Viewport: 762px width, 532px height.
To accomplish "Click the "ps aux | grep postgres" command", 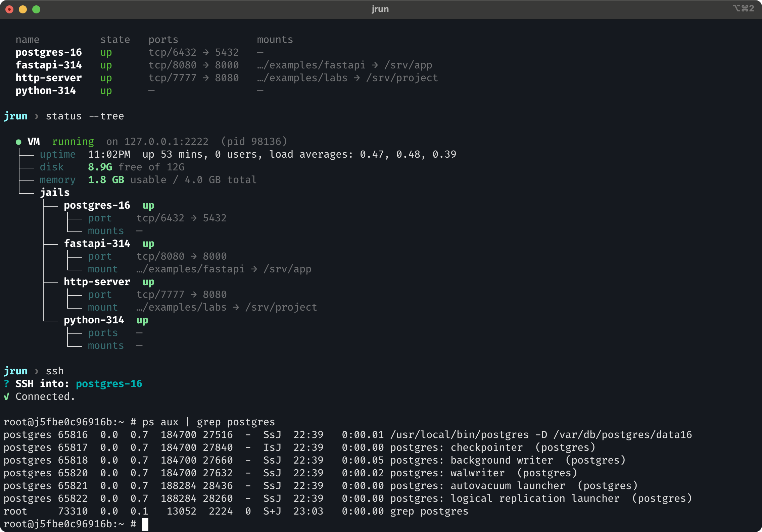I will (209, 422).
